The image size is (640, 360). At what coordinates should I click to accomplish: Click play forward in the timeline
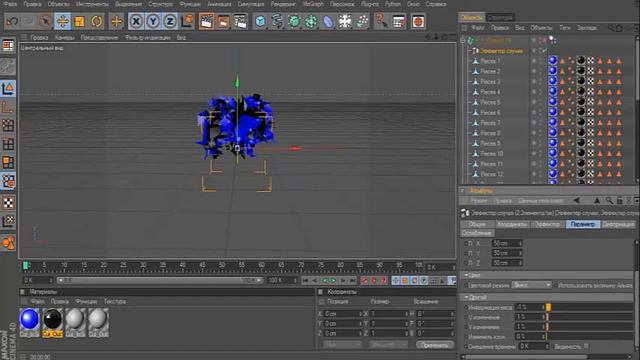[x=333, y=280]
